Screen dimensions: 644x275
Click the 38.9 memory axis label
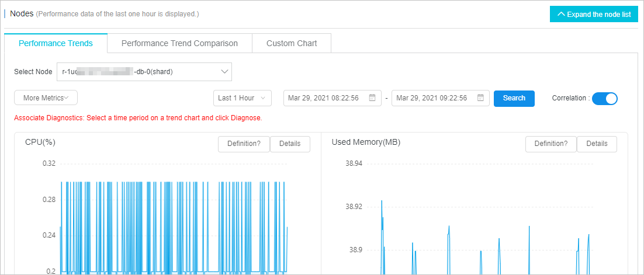pyautogui.click(x=356, y=249)
